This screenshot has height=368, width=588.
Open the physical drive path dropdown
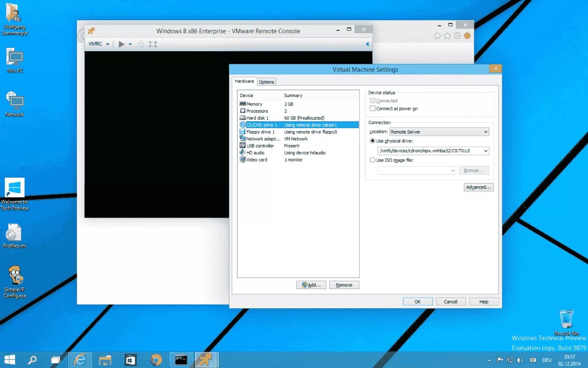coord(433,150)
